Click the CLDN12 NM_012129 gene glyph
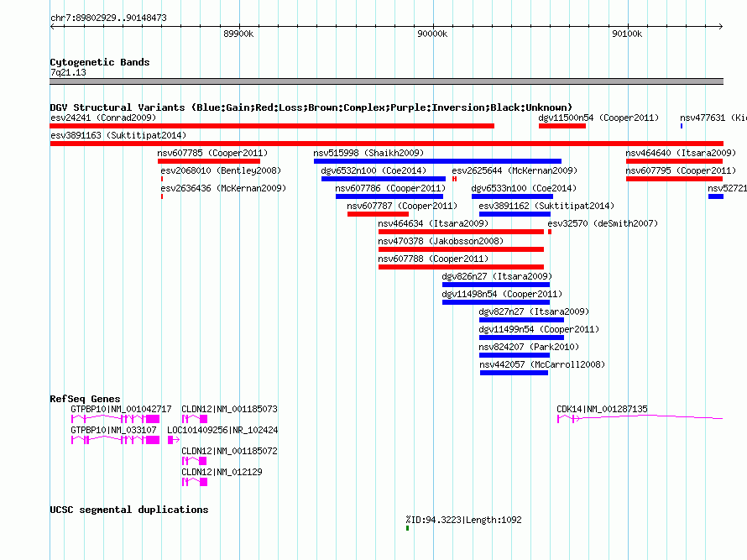This screenshot has width=747, height=560. click(x=195, y=482)
